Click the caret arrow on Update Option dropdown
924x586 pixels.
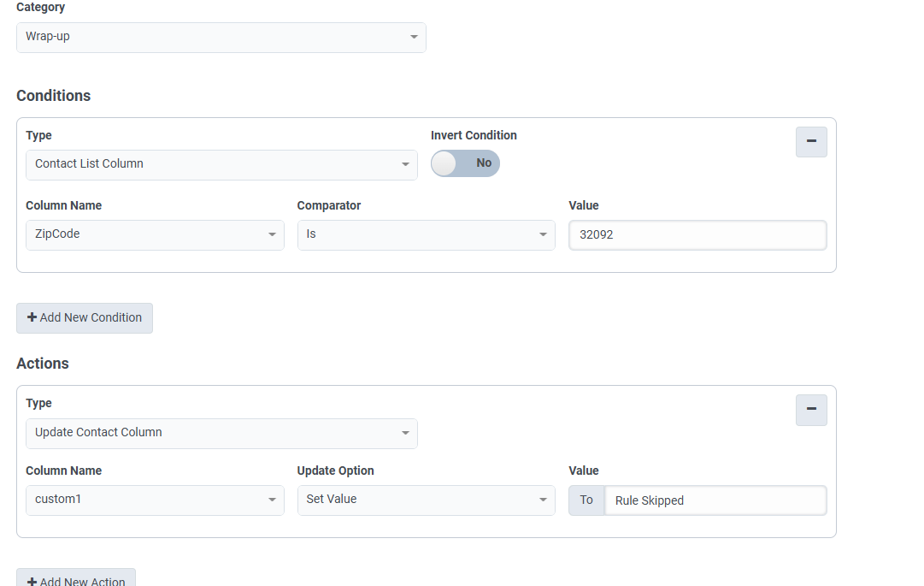tap(543, 500)
